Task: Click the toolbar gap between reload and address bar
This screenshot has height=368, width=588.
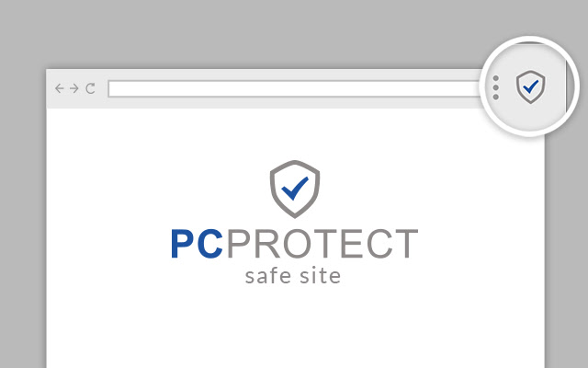Action: [x=102, y=89]
